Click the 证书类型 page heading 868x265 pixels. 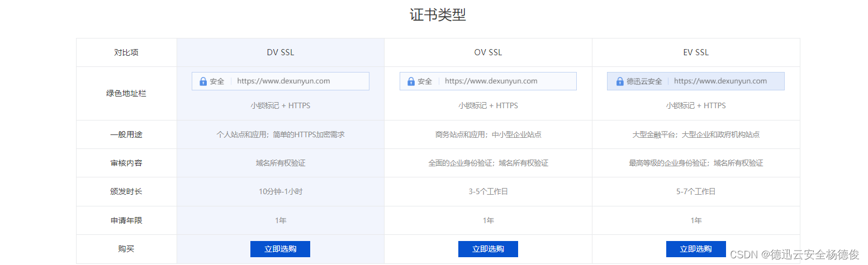[x=438, y=15]
